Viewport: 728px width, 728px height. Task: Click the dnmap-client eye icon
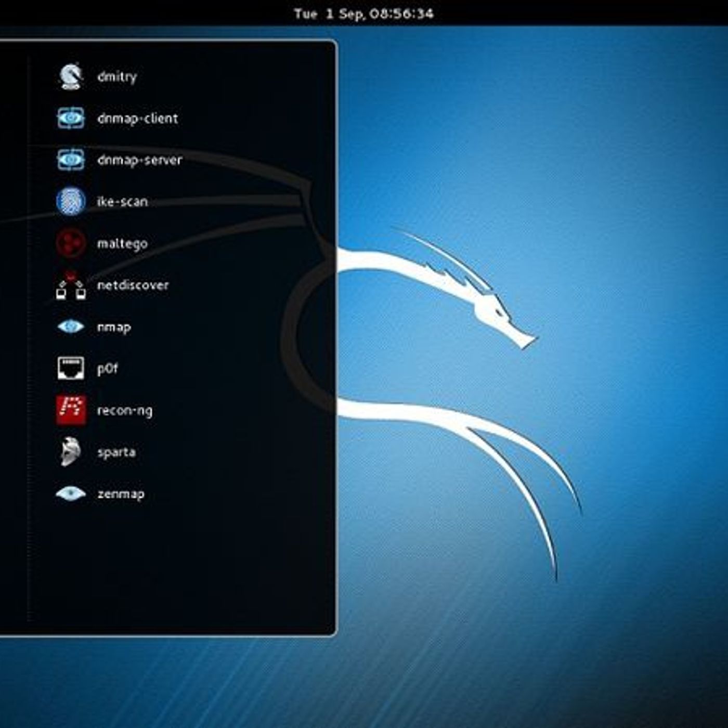point(70,118)
